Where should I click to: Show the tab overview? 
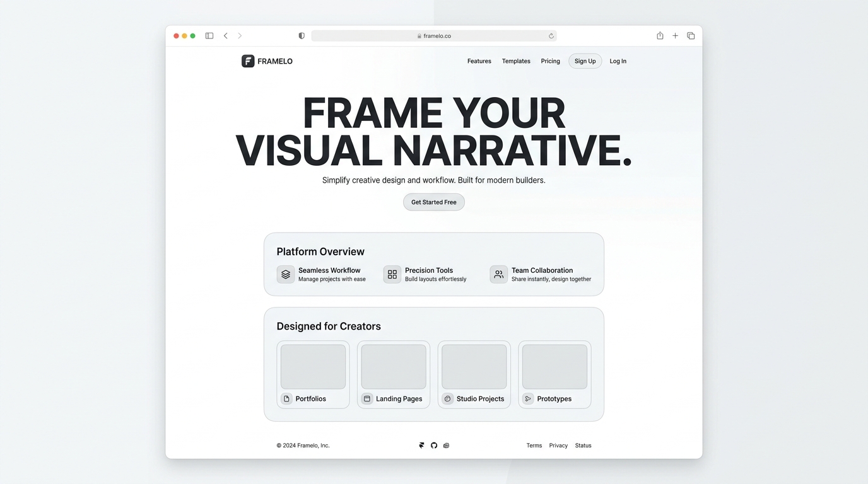point(691,36)
